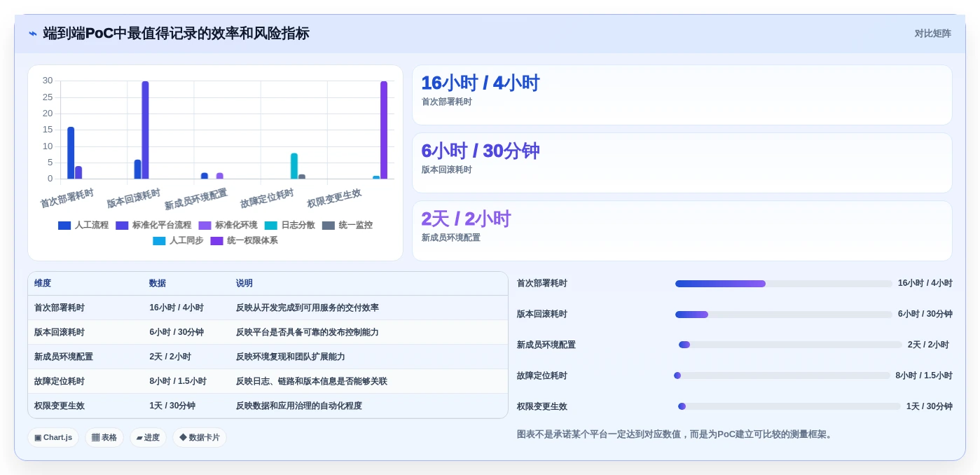This screenshot has width=980, height=475.
Task: Click the 版本回滚耗时 progress bar
Action: pyautogui.click(x=784, y=315)
